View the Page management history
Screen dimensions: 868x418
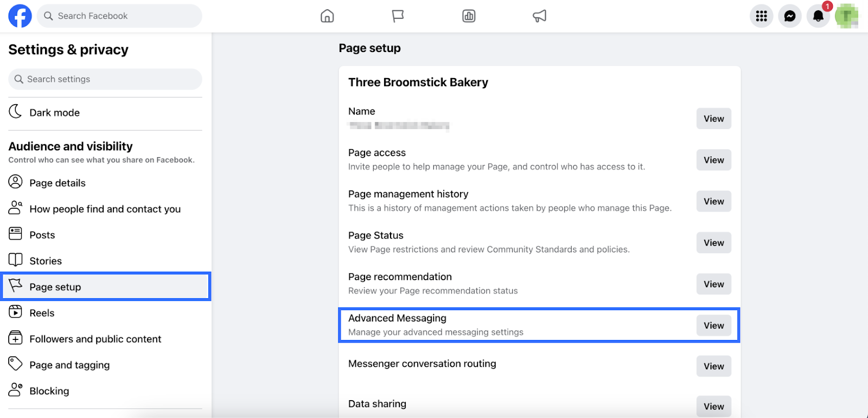pyautogui.click(x=713, y=202)
